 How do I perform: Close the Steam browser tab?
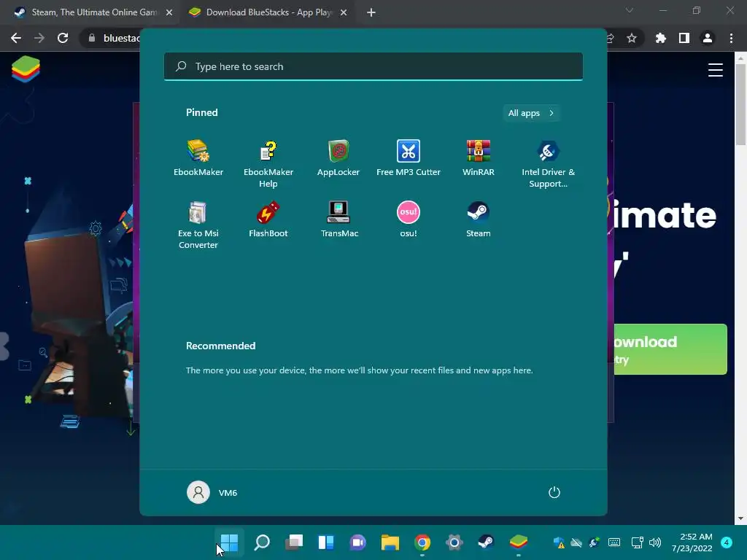[169, 13]
